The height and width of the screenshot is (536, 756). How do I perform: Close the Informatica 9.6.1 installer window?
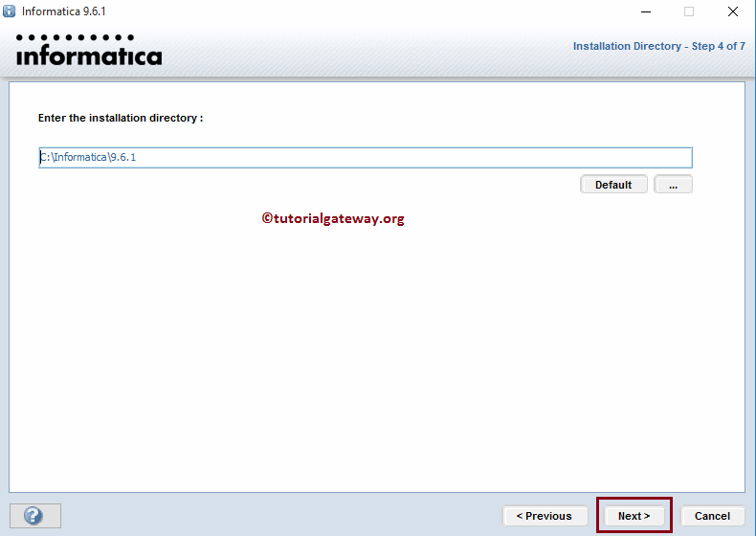pos(733,11)
